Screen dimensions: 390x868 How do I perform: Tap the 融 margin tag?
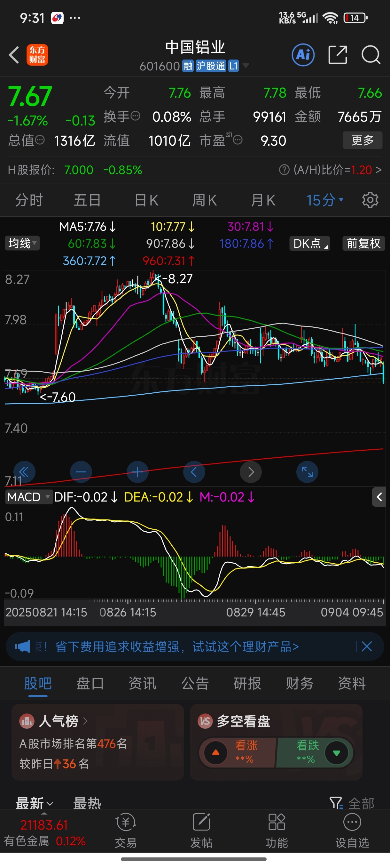pos(188,66)
